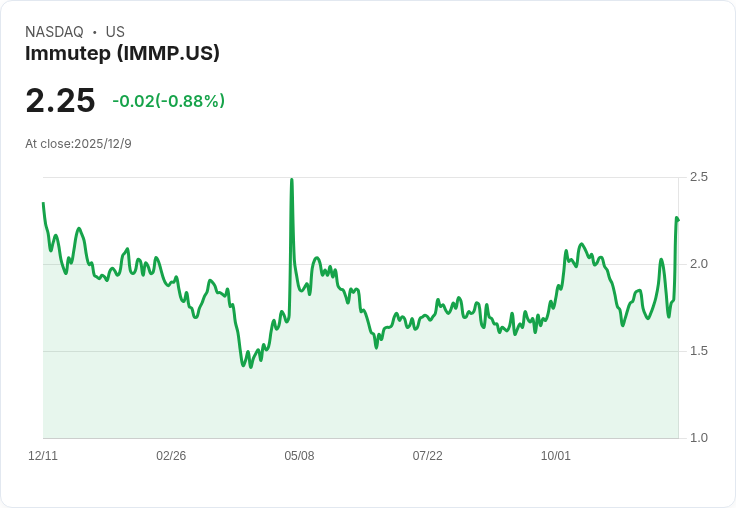Click the dot separator between NASDAQ and US
The width and height of the screenshot is (736, 508).
(94, 32)
